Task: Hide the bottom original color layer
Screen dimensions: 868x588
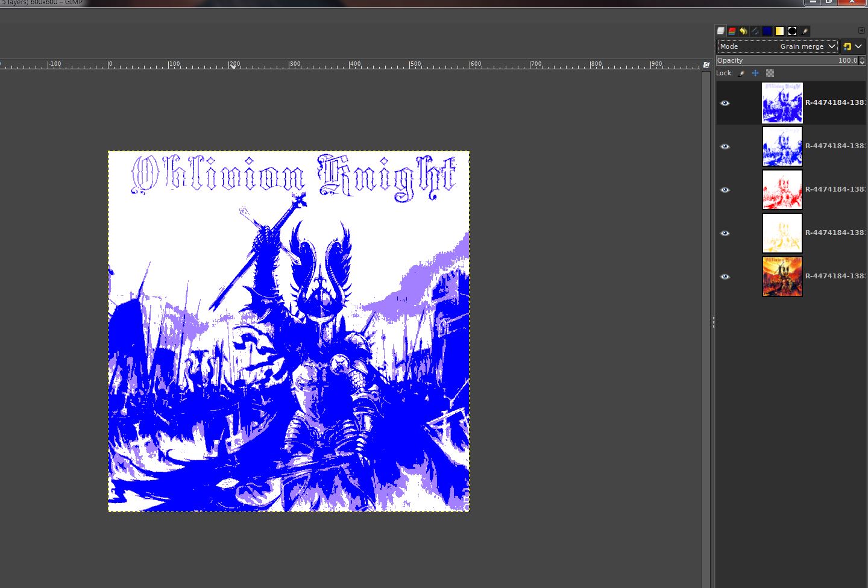Action: tap(725, 277)
